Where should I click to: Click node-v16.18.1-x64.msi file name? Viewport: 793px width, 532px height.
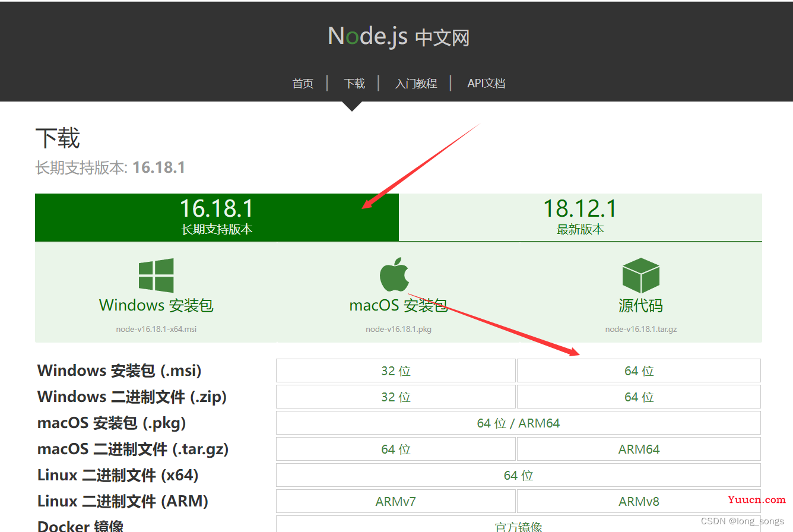coord(156,329)
